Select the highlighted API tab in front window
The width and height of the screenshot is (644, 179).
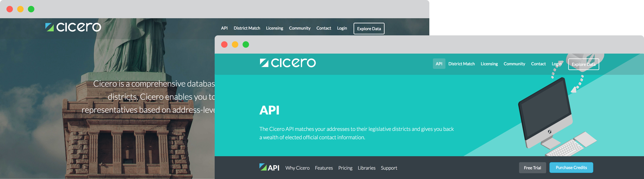439,64
